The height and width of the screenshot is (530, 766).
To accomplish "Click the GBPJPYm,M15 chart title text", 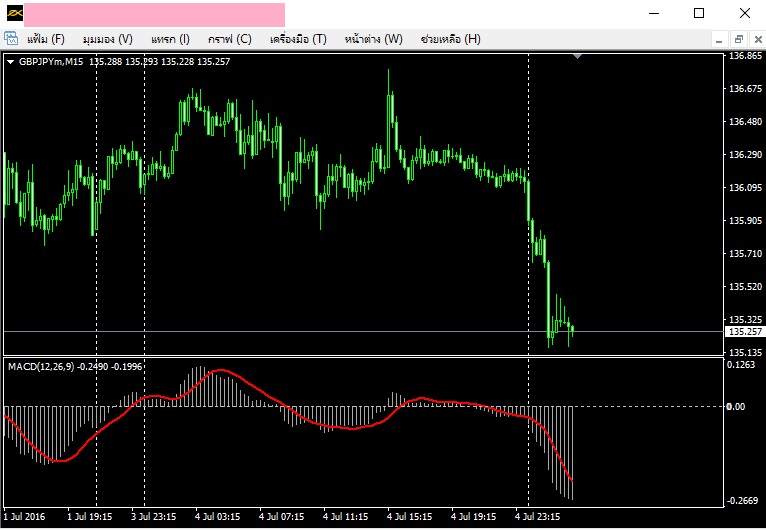I will (x=51, y=62).
